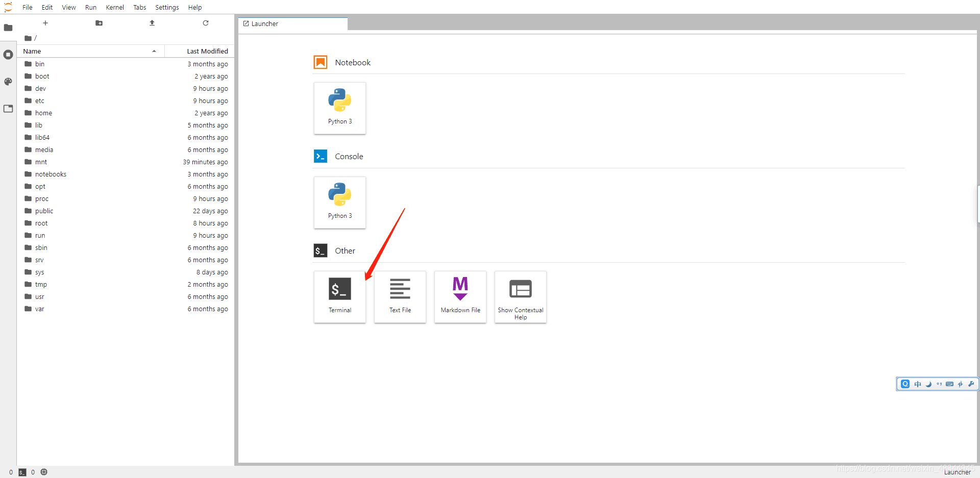Select the sbin folder
980x478 pixels.
[x=126, y=247]
